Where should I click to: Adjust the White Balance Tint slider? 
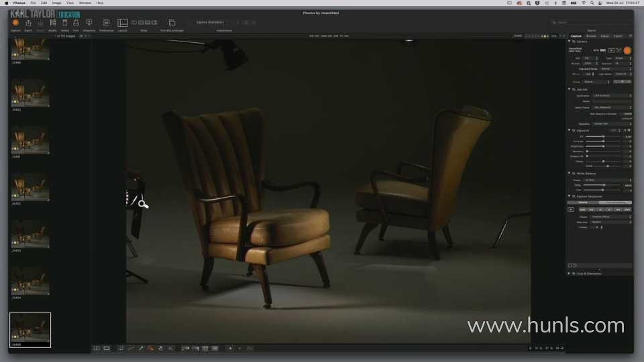(603, 190)
